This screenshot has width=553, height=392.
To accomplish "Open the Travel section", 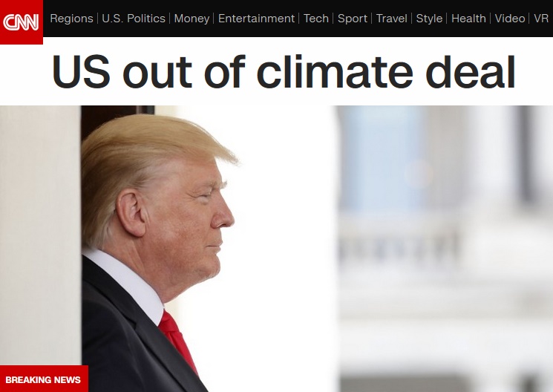I will point(391,19).
